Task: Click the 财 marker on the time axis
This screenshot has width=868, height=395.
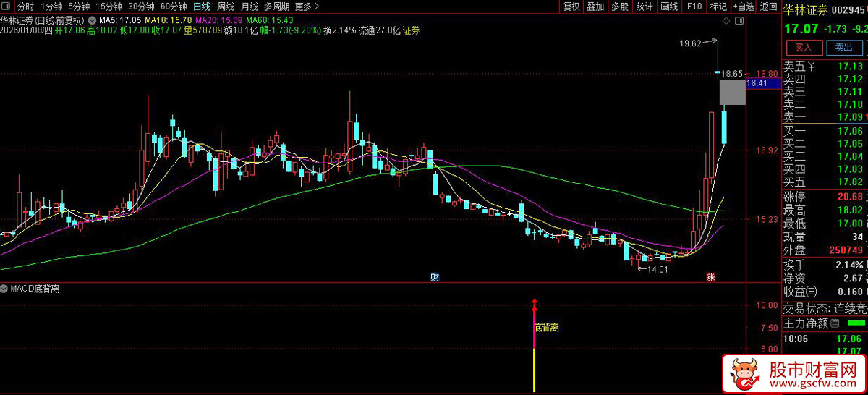Action: (x=435, y=277)
